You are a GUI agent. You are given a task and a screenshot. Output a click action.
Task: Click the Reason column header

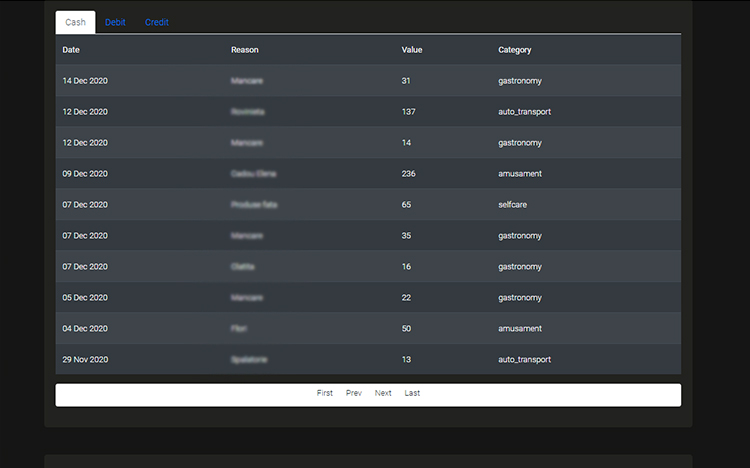(x=245, y=50)
